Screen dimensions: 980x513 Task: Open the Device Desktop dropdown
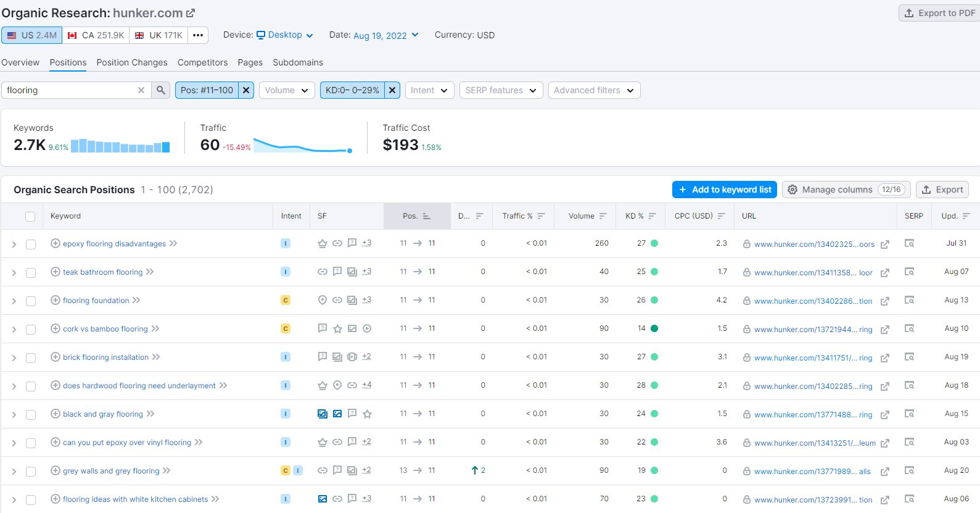[285, 35]
